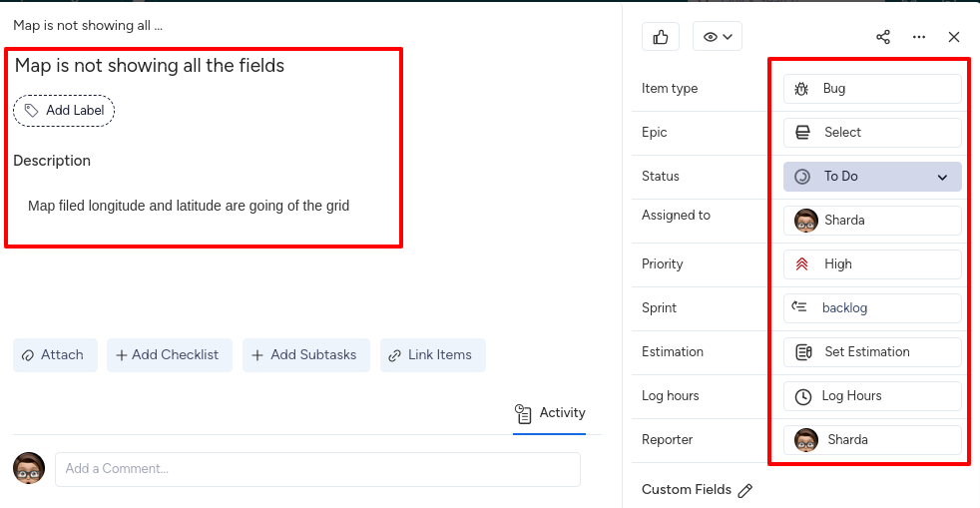Click the Bug item type field
This screenshot has height=508, width=980.
point(872,89)
